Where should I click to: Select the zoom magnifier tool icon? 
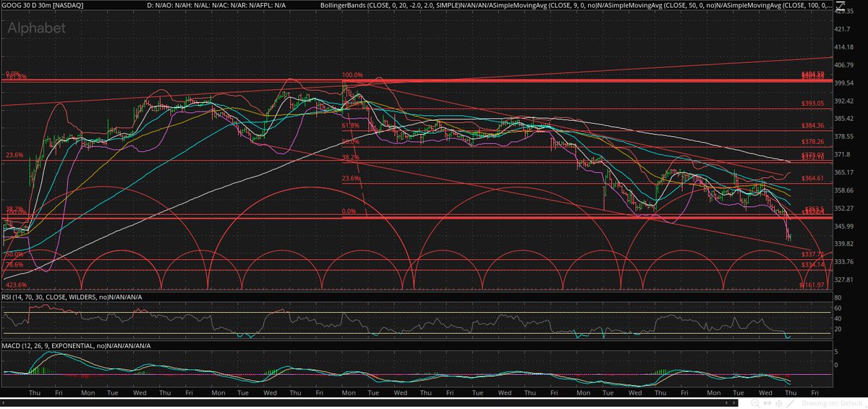[x=755, y=403]
